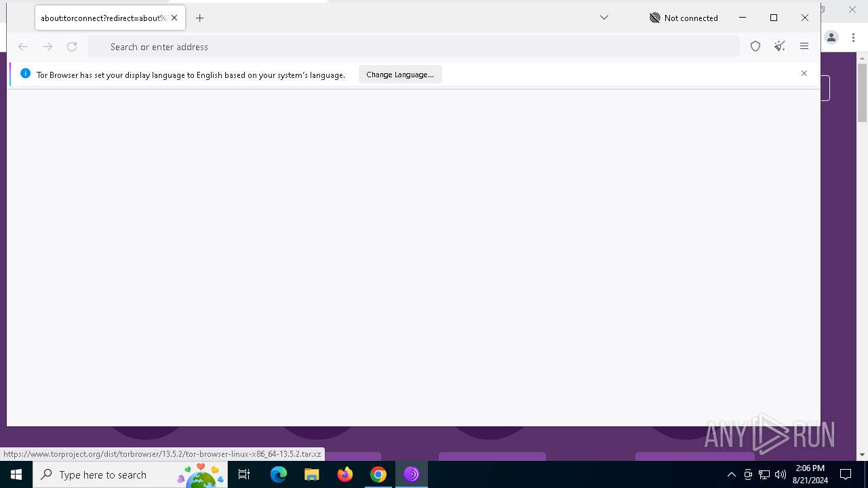Go forward with the forward arrow
This screenshot has height=488, width=868.
point(47,47)
